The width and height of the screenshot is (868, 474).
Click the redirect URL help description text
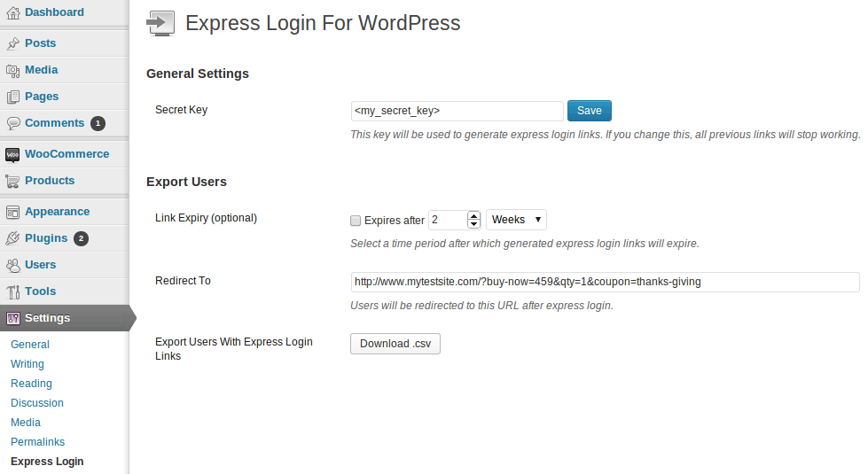[x=481, y=306]
